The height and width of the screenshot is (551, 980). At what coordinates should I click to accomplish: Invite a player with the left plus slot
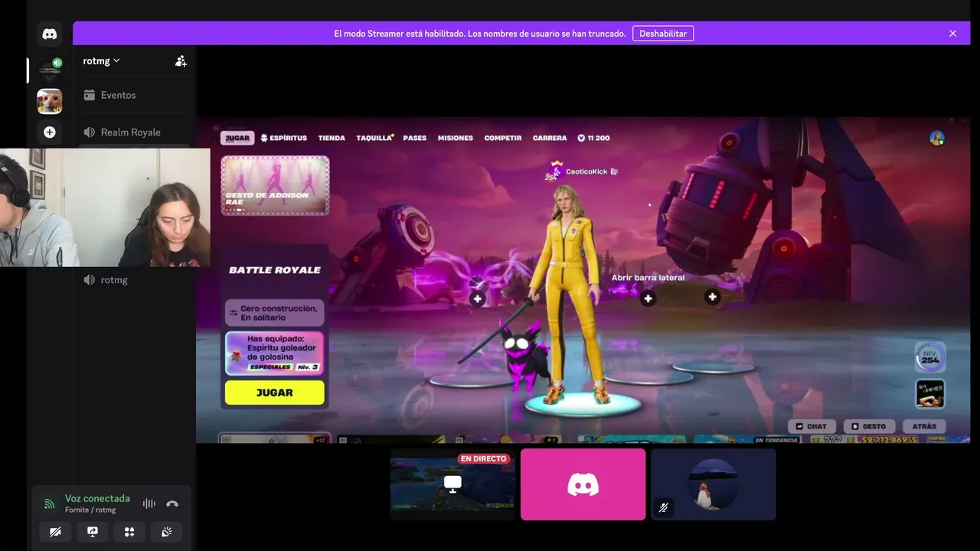[478, 298]
